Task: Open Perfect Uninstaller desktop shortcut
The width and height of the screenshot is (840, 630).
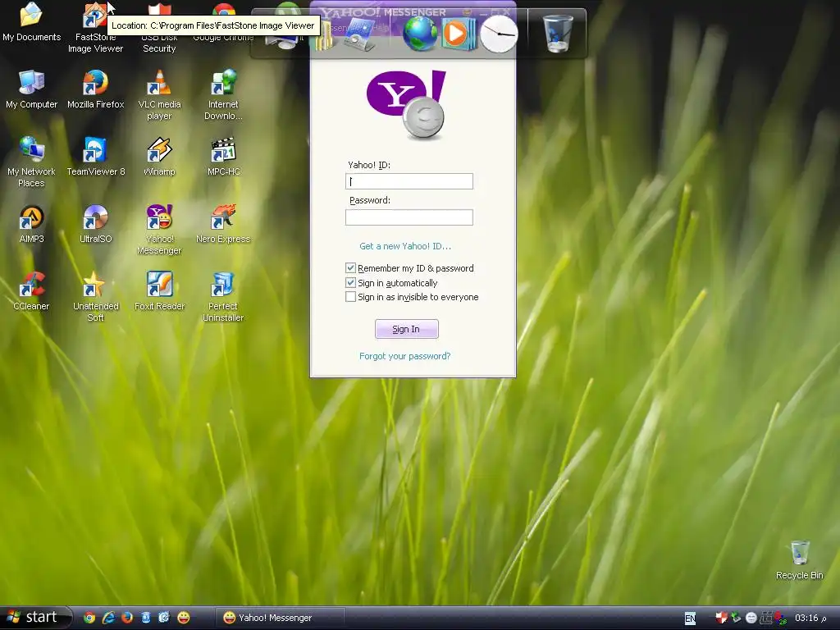Action: click(x=223, y=297)
